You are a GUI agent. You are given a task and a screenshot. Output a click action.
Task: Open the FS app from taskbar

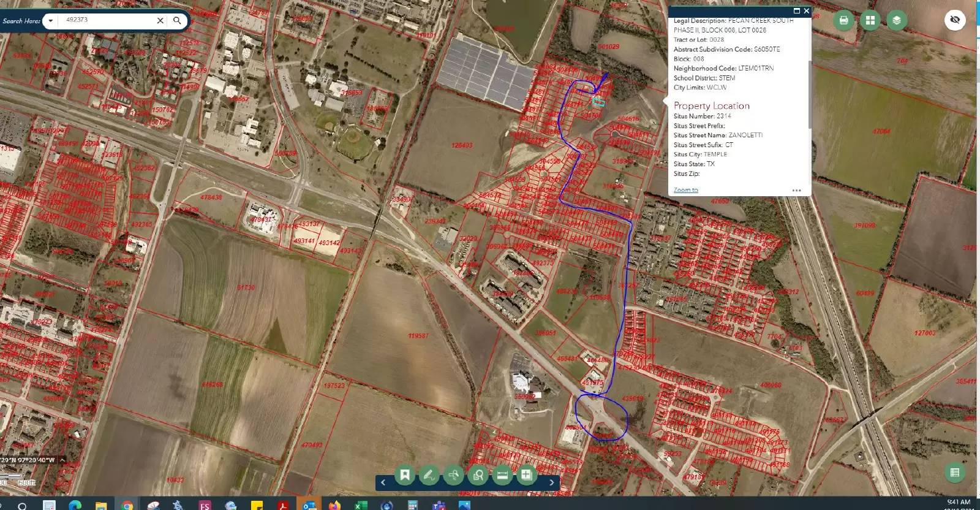pos(205,504)
